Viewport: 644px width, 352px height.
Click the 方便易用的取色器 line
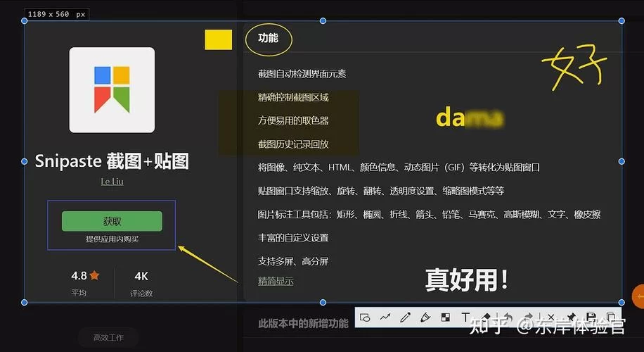pyautogui.click(x=293, y=120)
